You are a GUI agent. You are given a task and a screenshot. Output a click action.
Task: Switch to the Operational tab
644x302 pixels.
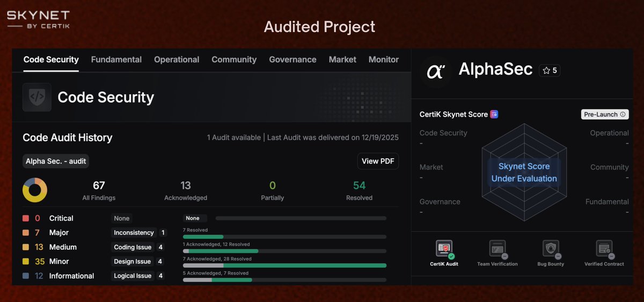click(177, 60)
